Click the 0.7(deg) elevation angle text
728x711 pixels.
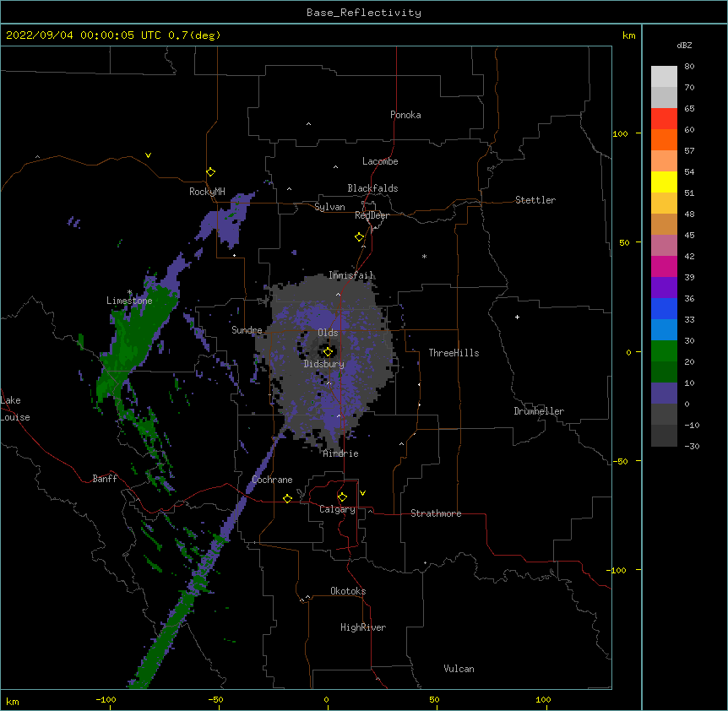click(x=194, y=35)
